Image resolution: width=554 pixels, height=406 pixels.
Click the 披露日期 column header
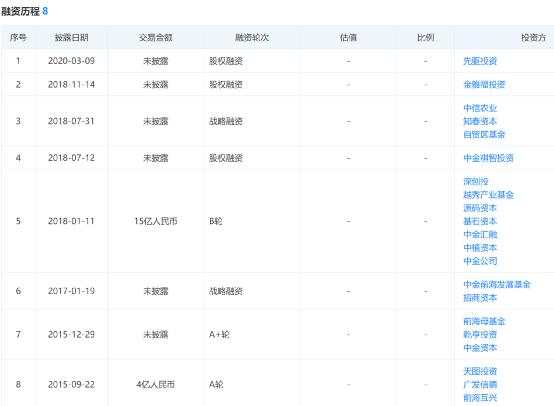(x=71, y=37)
